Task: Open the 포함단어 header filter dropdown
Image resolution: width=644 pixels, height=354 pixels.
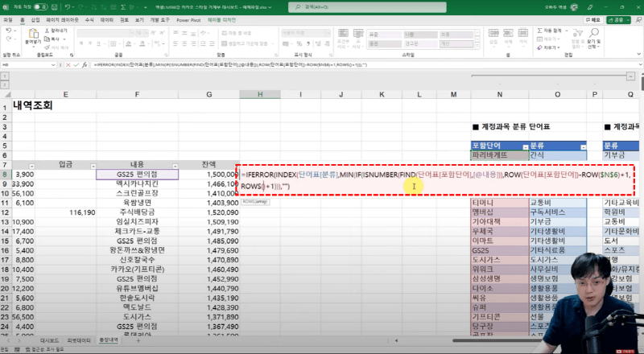Action: 524,146
